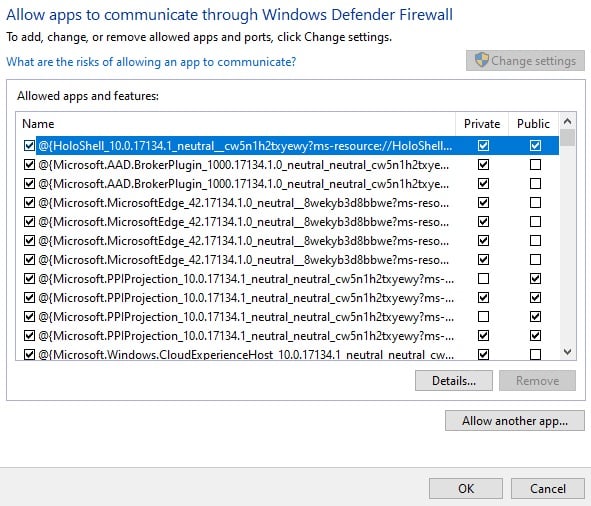Toggle the Private checkbox for CloudExperienceHost

pyautogui.click(x=483, y=354)
